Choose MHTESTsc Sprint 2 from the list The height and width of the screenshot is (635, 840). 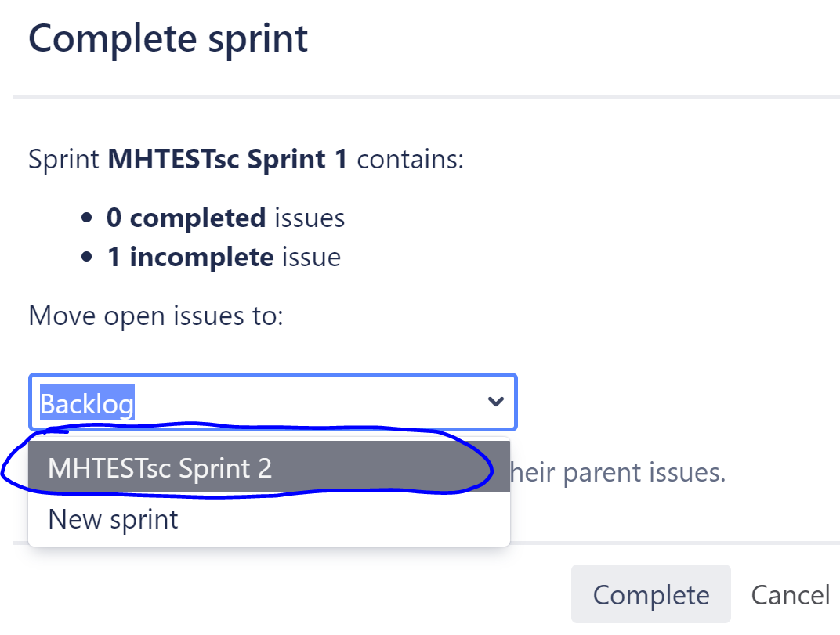click(160, 467)
